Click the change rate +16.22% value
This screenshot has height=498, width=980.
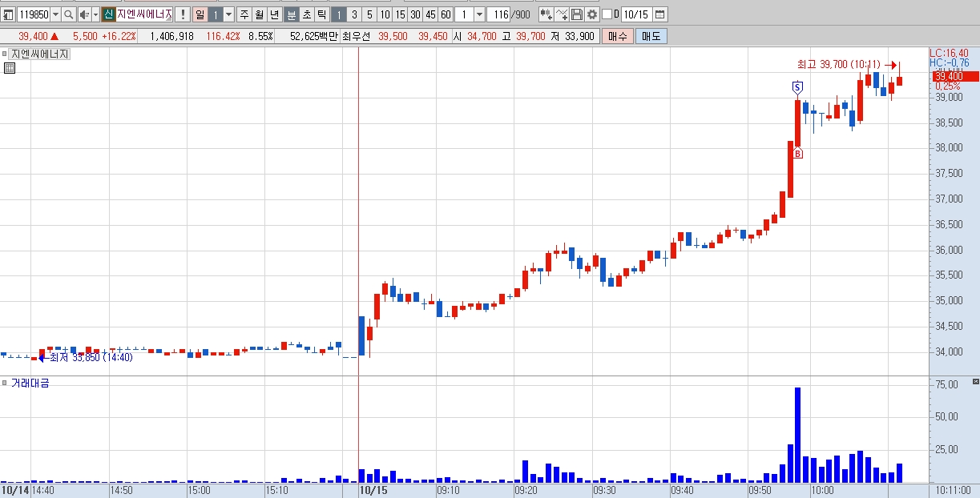119,36
